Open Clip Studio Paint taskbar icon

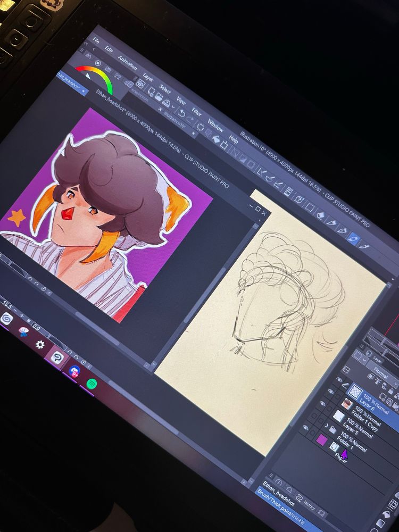tap(57, 358)
